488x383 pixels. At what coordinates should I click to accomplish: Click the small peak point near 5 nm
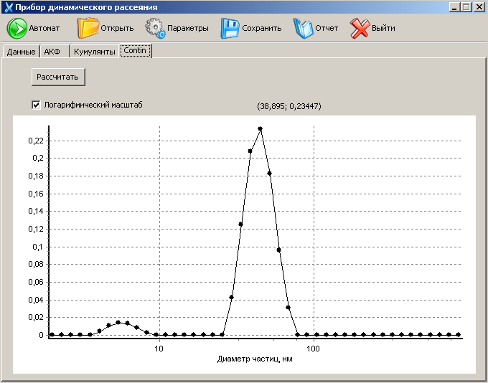118,322
